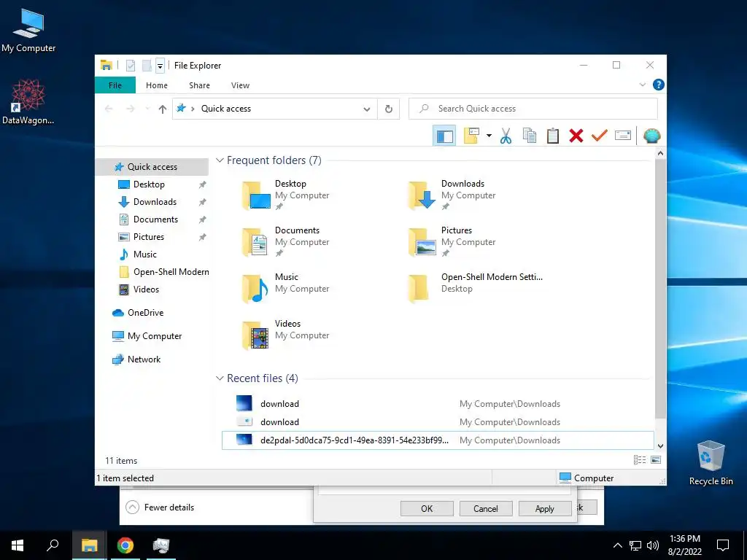
Task: Click the Up one level arrow
Action: click(163, 109)
